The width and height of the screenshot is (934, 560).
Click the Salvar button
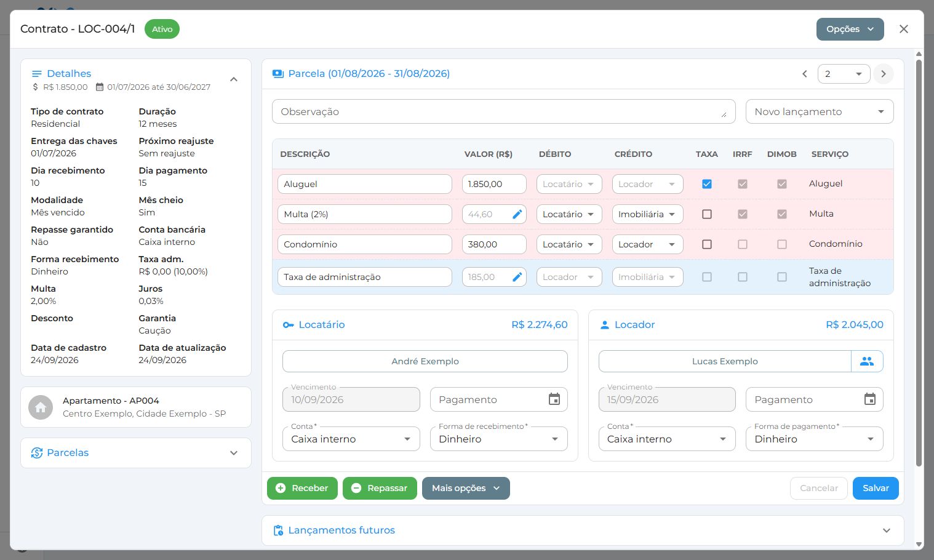876,488
